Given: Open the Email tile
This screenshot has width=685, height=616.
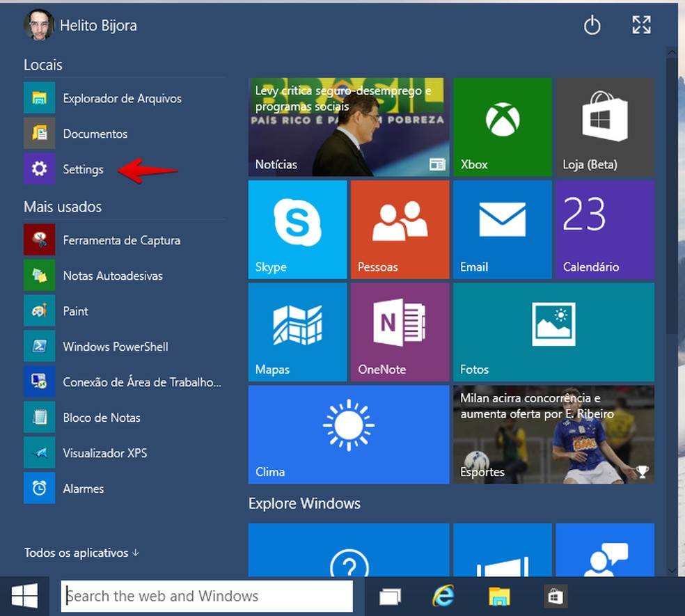Looking at the screenshot, I should pos(502,230).
